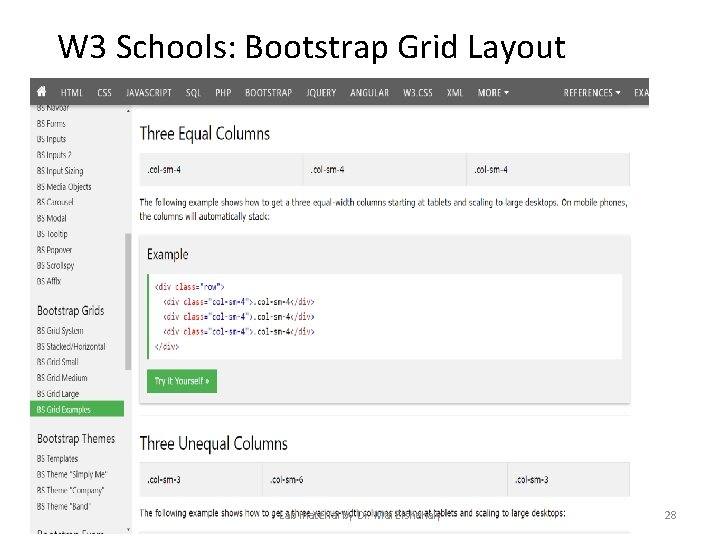Click the div class="row" code line
Viewport: 720px width, 540px height.
[190, 287]
